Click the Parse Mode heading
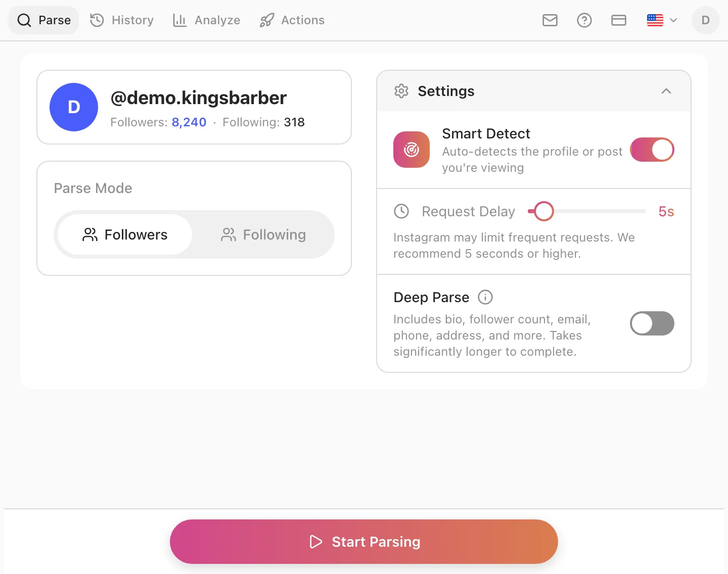 tap(93, 188)
